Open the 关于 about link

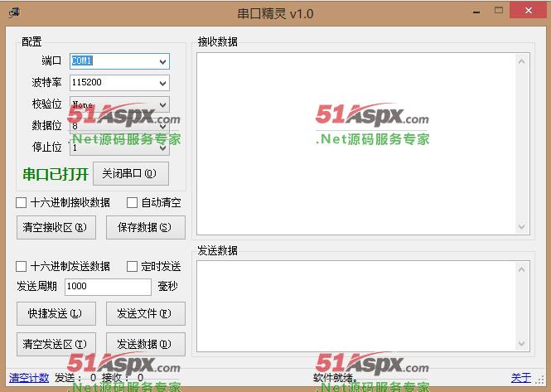pyautogui.click(x=521, y=378)
